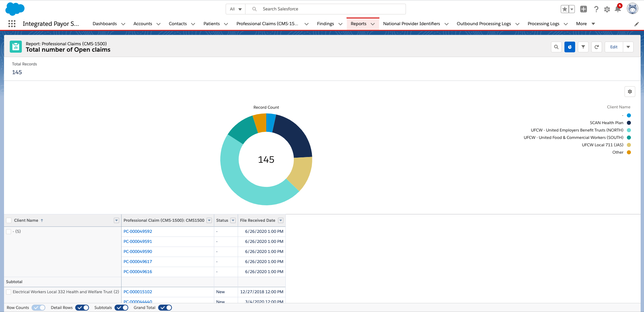The width and height of the screenshot is (644, 312).
Task: Open claim PC-000049617
Action: point(138,262)
